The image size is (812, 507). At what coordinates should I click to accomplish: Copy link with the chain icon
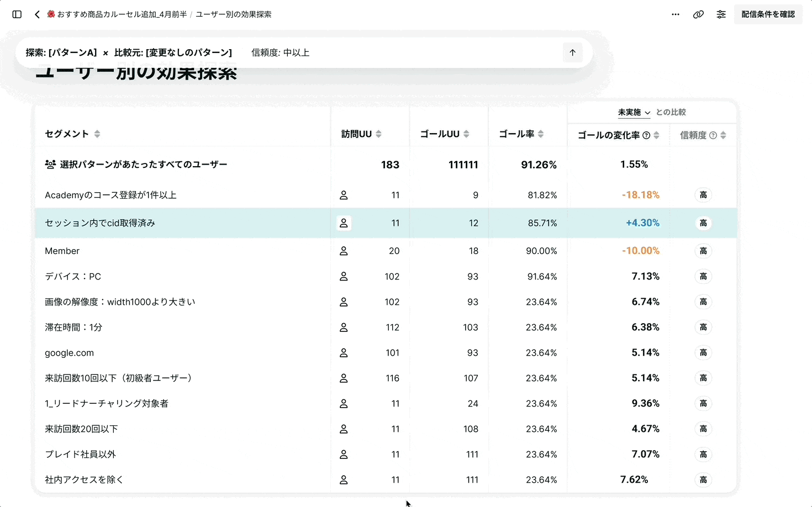698,14
